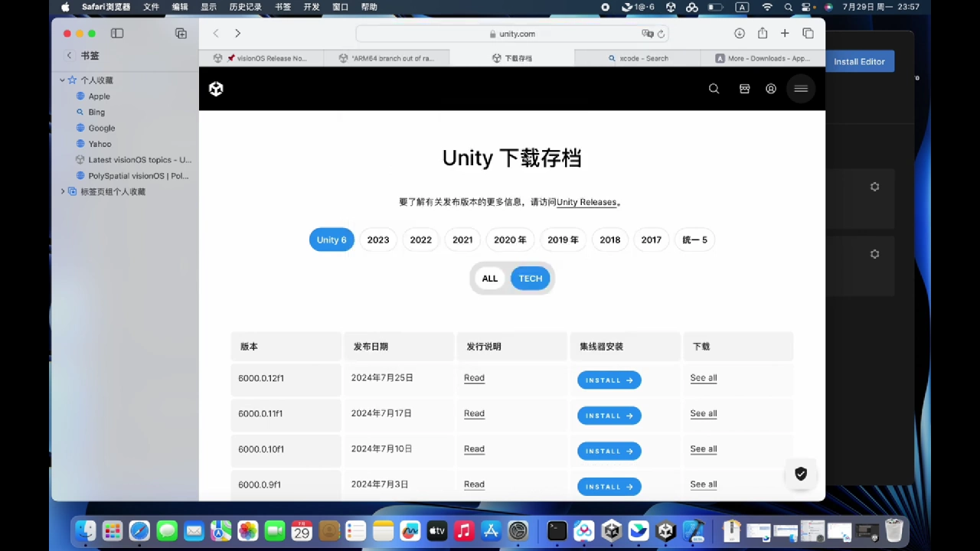Open the Unity Asset Store cart icon
Image resolution: width=980 pixels, height=551 pixels.
coord(744,89)
